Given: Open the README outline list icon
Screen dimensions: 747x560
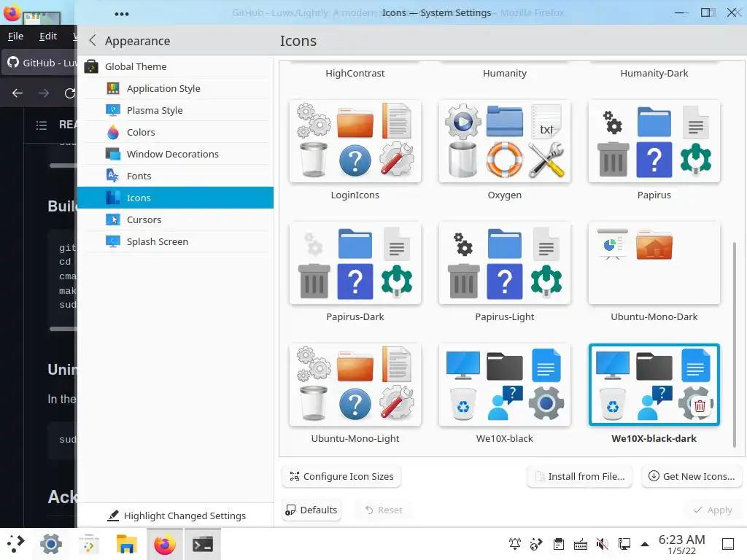Looking at the screenshot, I should (x=42, y=125).
